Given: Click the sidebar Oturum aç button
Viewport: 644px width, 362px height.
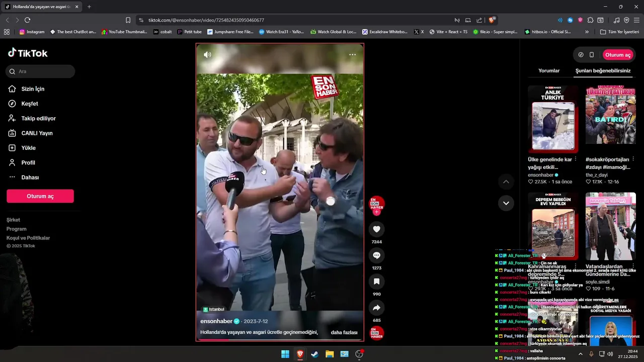Looking at the screenshot, I should [x=40, y=196].
